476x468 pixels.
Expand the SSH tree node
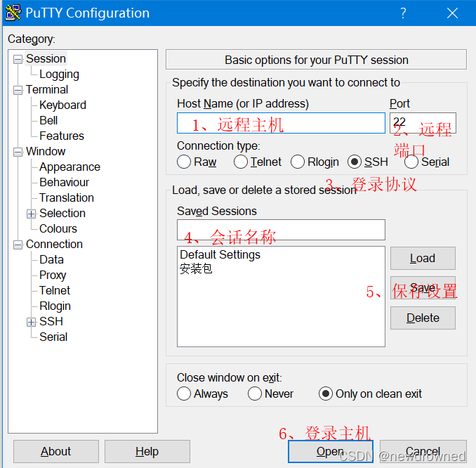[x=32, y=322]
